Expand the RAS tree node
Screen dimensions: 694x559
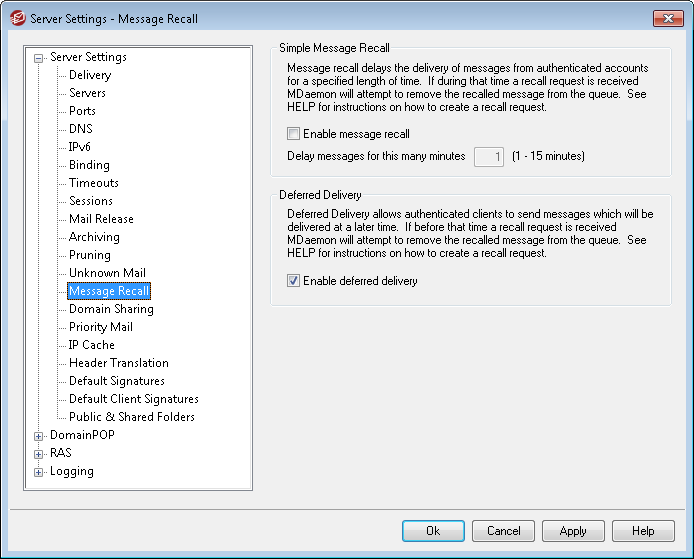pyautogui.click(x=39, y=454)
